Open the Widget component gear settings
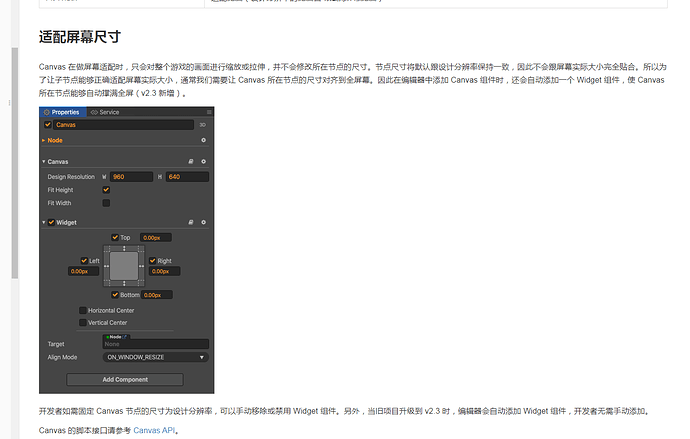Screen dimensions: 690x439 203,222
